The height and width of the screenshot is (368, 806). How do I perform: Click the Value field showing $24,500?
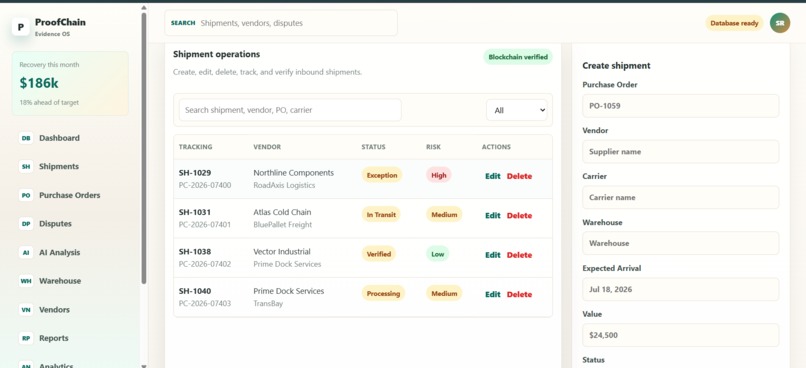tap(681, 335)
